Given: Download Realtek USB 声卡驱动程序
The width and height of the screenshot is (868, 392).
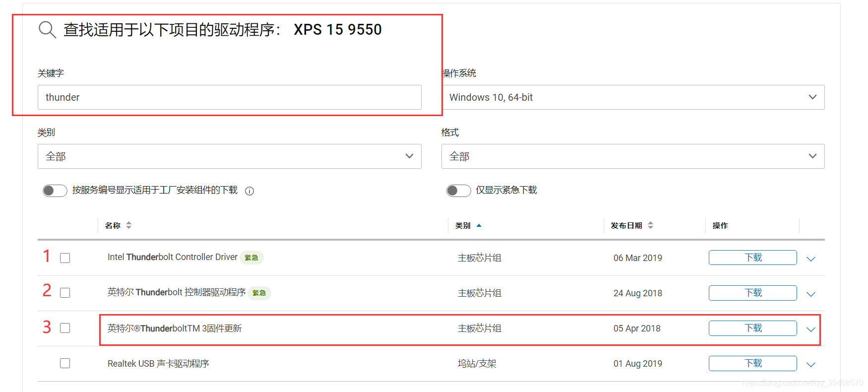Looking at the screenshot, I should click(x=753, y=363).
